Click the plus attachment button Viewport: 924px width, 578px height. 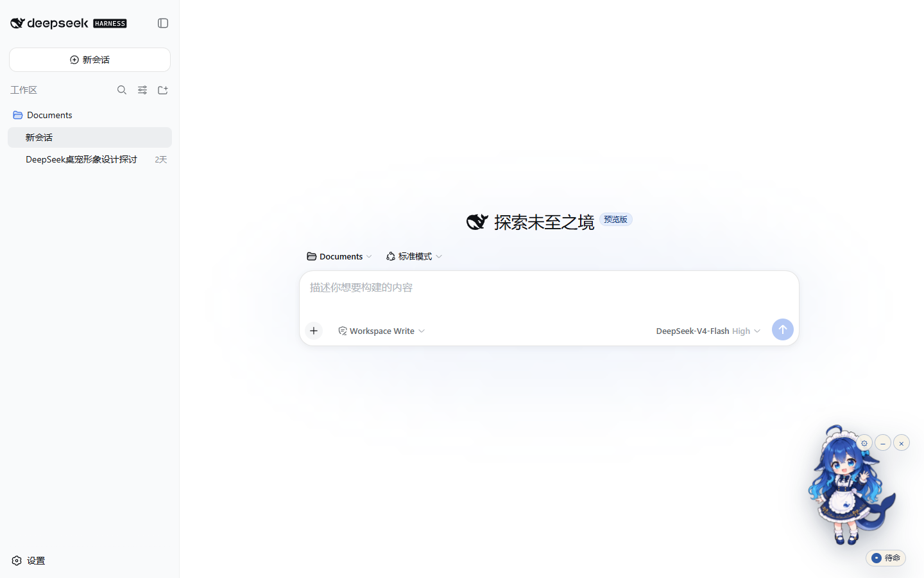coord(314,331)
